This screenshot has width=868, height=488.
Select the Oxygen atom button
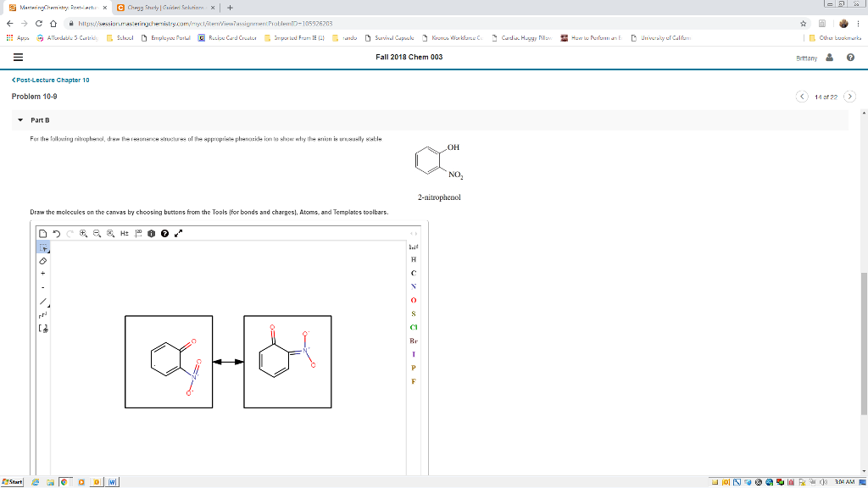click(x=413, y=298)
